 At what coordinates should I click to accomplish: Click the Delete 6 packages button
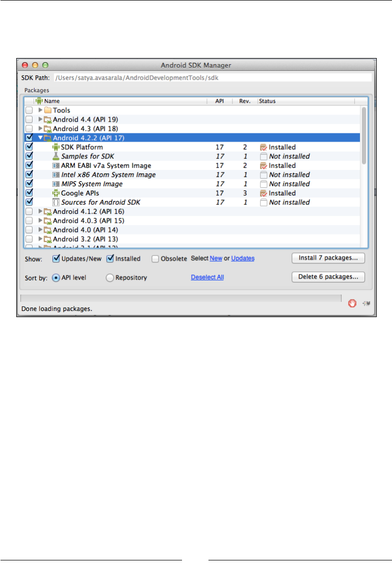(328, 277)
